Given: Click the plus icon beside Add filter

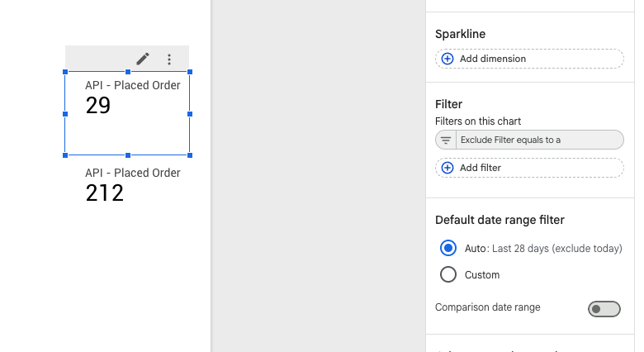Looking at the screenshot, I should [447, 168].
